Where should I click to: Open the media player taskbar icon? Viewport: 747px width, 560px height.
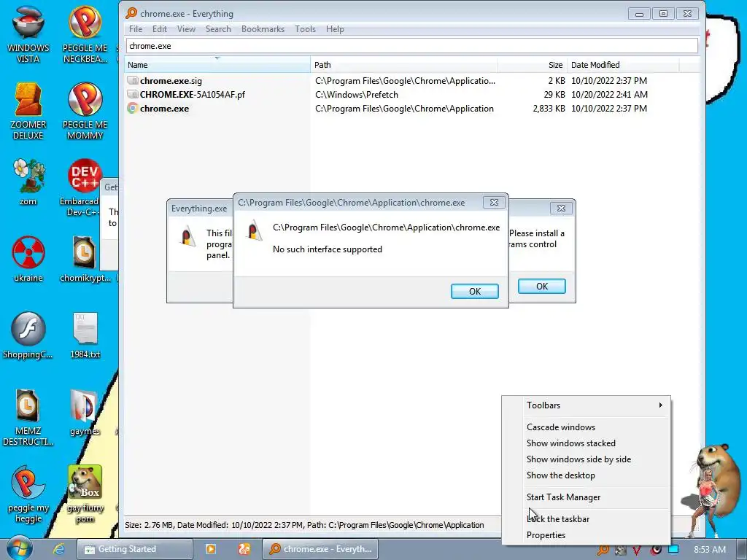210,549
